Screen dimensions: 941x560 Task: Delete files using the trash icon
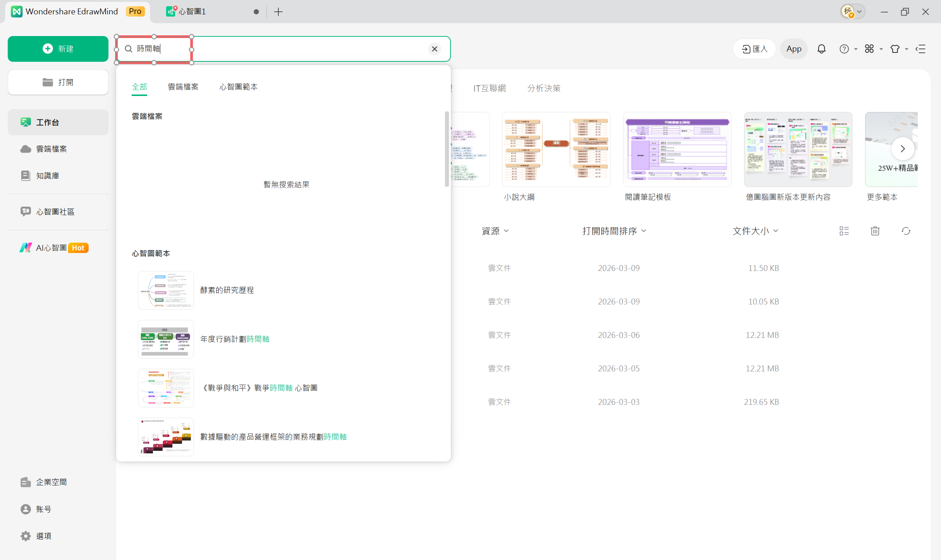(x=874, y=231)
